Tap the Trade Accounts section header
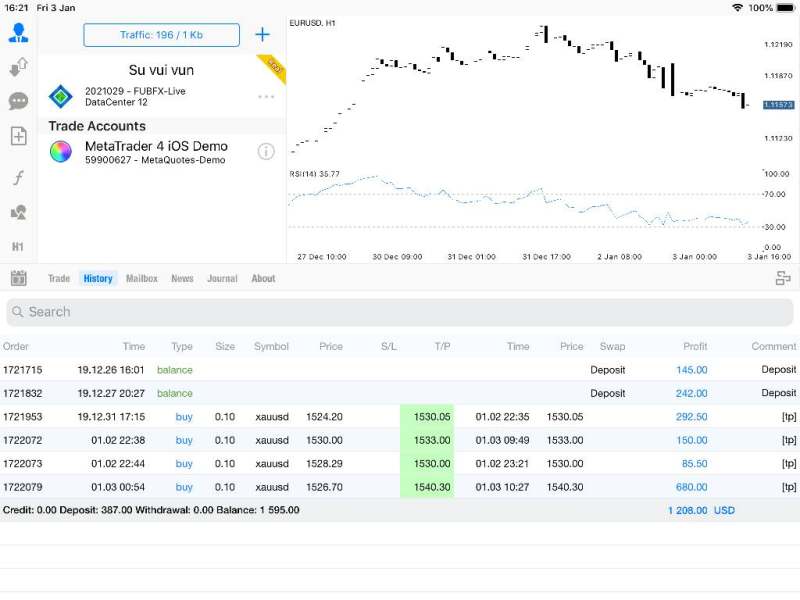Viewport: 800px width, 600px height. tap(97, 126)
